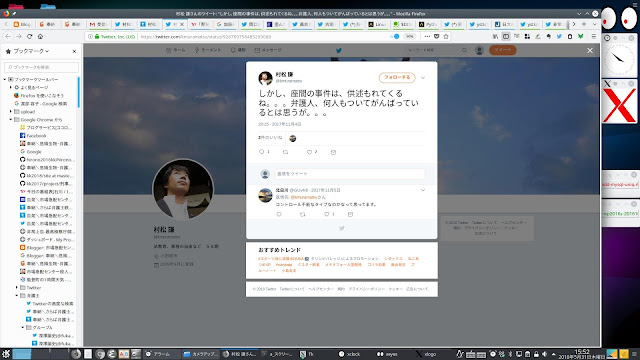Reload the current Twitter page

[x=29, y=36]
